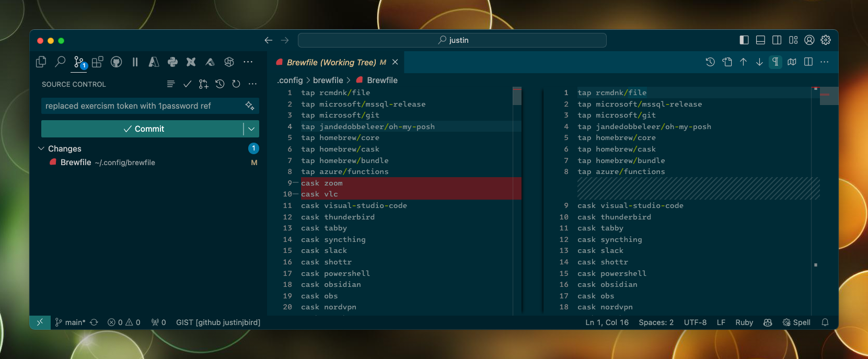Go forward with the right arrow
868x359 pixels.
(x=285, y=40)
